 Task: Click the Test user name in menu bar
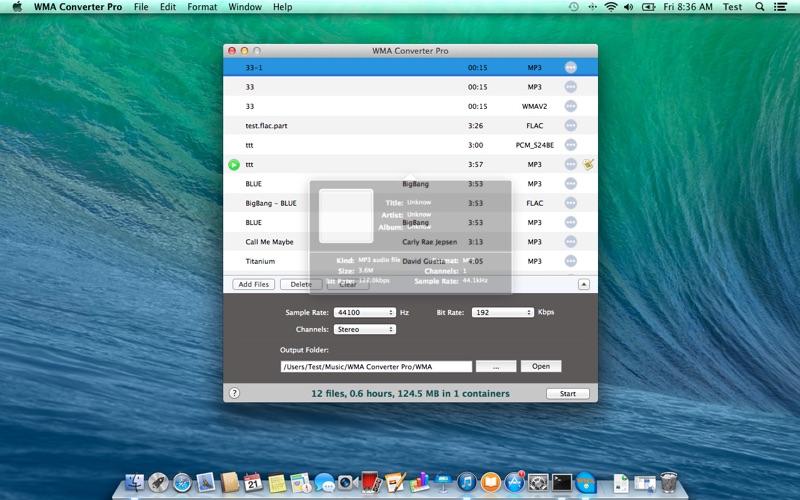click(x=732, y=7)
